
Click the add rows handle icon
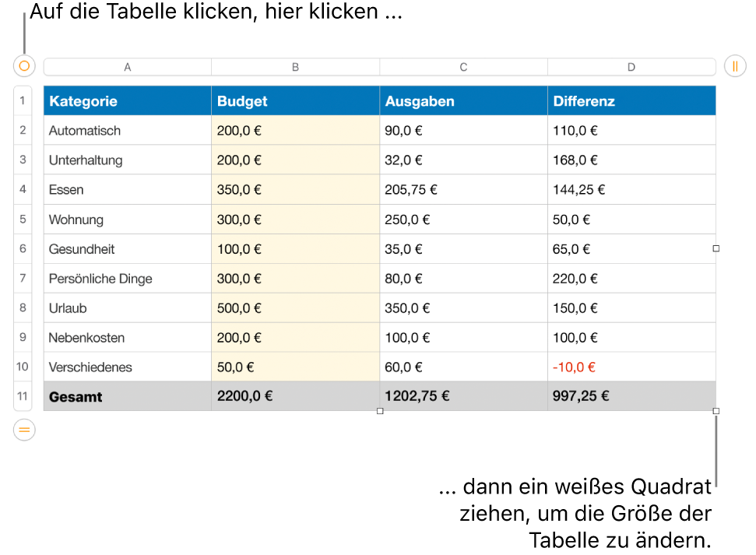coord(24,430)
